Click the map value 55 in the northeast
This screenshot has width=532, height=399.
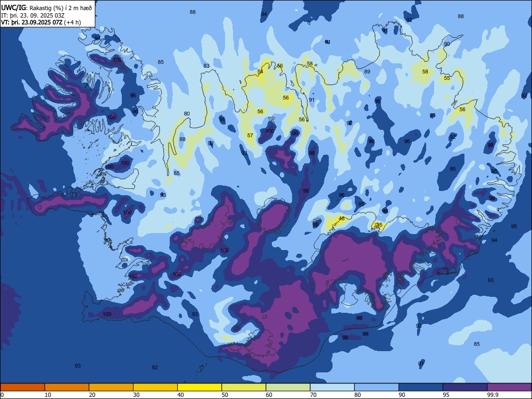447,78
